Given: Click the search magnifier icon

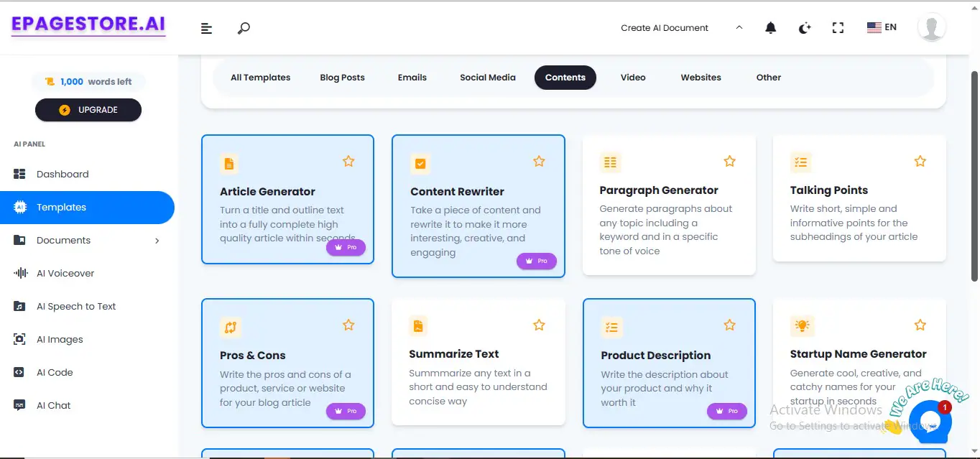Looking at the screenshot, I should tap(244, 28).
